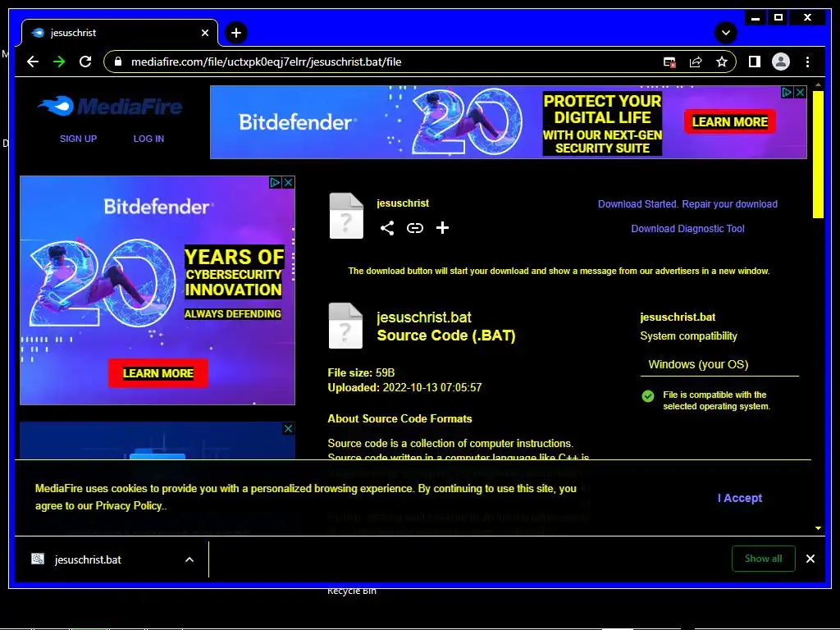Click Show all downloads
Screen dimensions: 840x630
pyautogui.click(x=764, y=559)
